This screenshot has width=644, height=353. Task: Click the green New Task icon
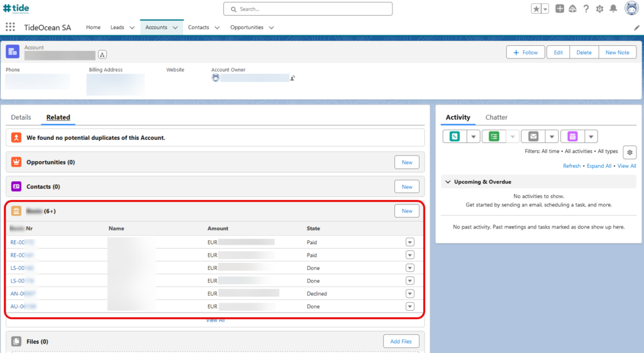click(x=494, y=137)
